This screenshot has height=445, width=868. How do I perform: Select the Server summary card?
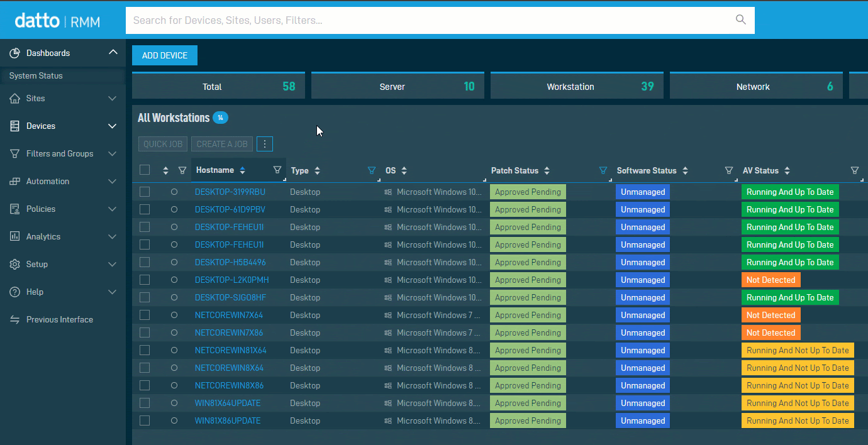398,86
